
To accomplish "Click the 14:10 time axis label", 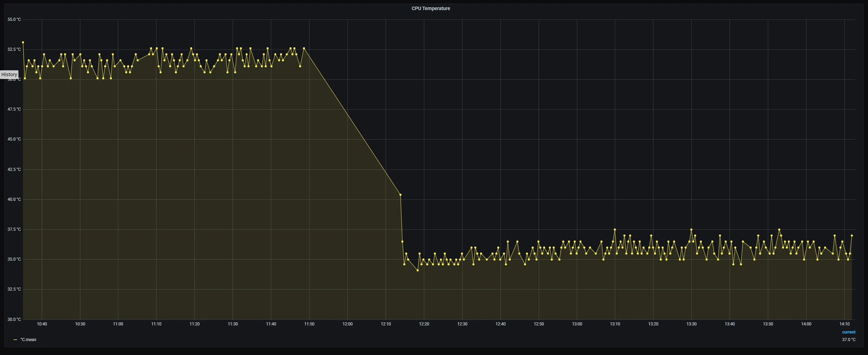I will tap(845, 324).
